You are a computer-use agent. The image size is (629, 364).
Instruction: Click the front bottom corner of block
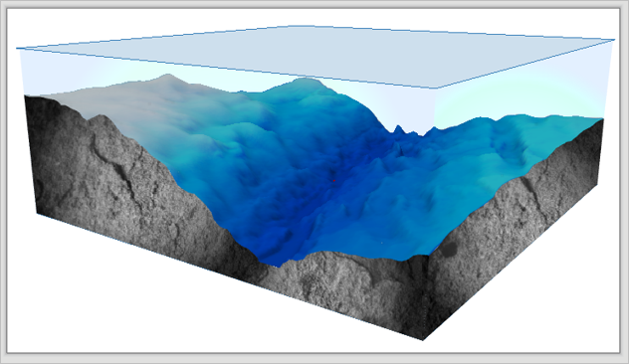(423, 338)
